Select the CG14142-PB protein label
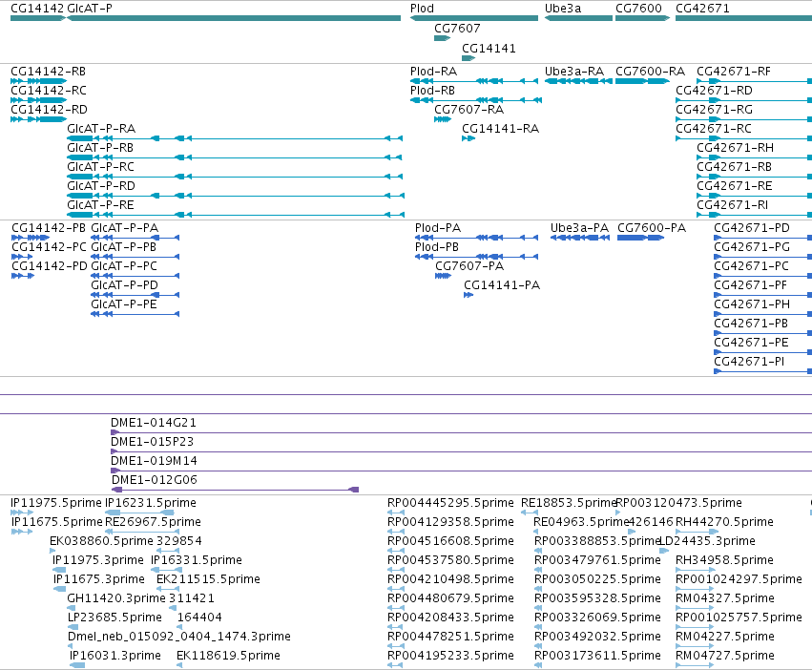This screenshot has width=812, height=670. click(49, 228)
